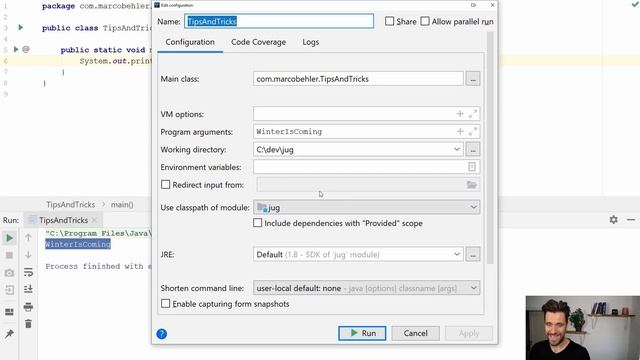Open Run panel settings gear
Screen dimensions: 640x360
tap(613, 220)
